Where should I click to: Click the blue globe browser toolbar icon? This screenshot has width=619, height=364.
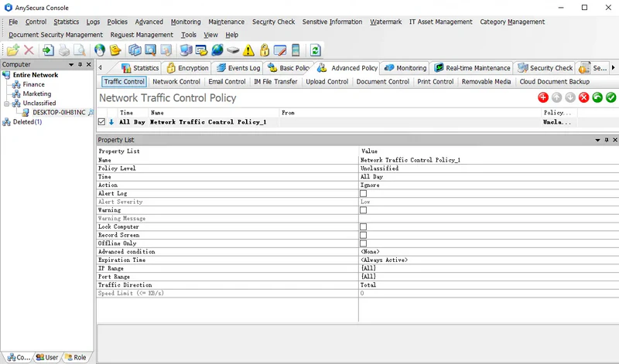click(217, 50)
